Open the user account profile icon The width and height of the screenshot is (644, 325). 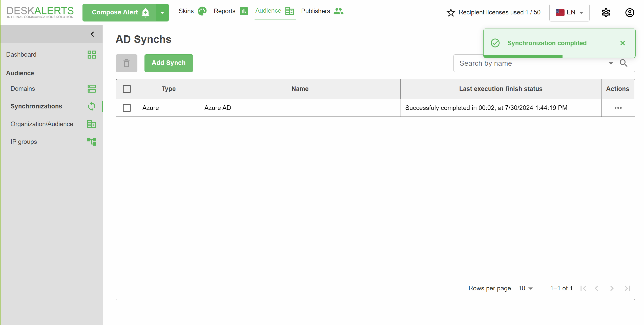coord(630,12)
